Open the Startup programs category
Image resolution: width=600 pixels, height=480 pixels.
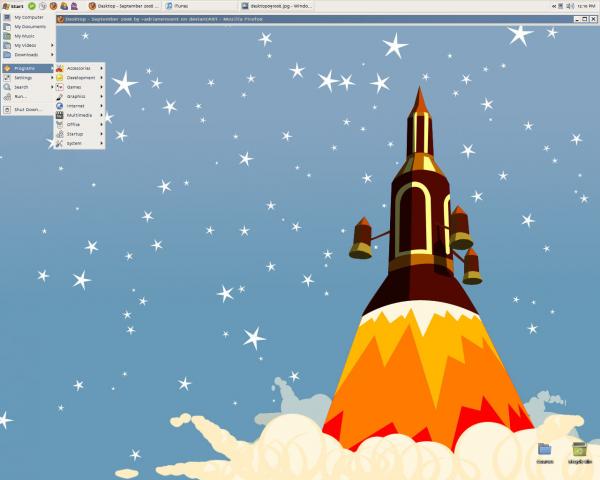coord(79,134)
